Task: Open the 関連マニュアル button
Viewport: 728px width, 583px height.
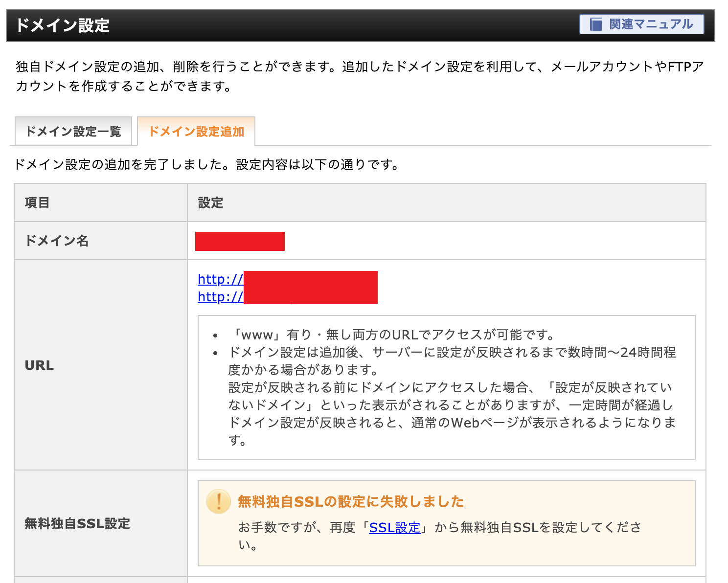Action: coord(641,24)
